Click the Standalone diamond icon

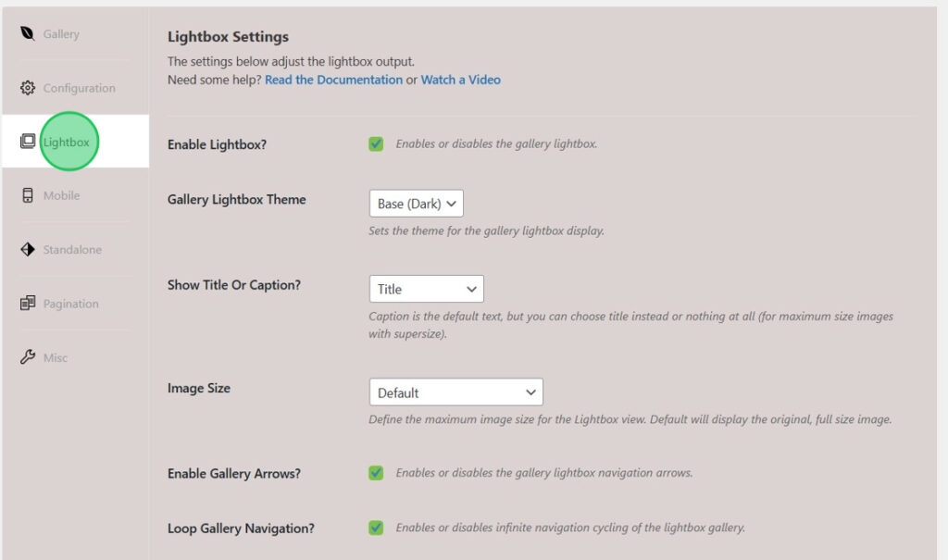coord(27,249)
